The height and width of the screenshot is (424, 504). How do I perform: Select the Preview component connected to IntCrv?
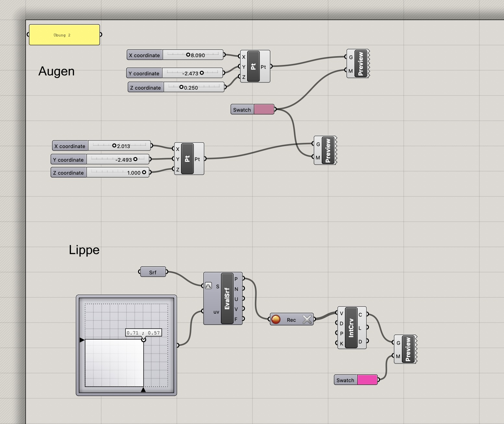point(408,349)
